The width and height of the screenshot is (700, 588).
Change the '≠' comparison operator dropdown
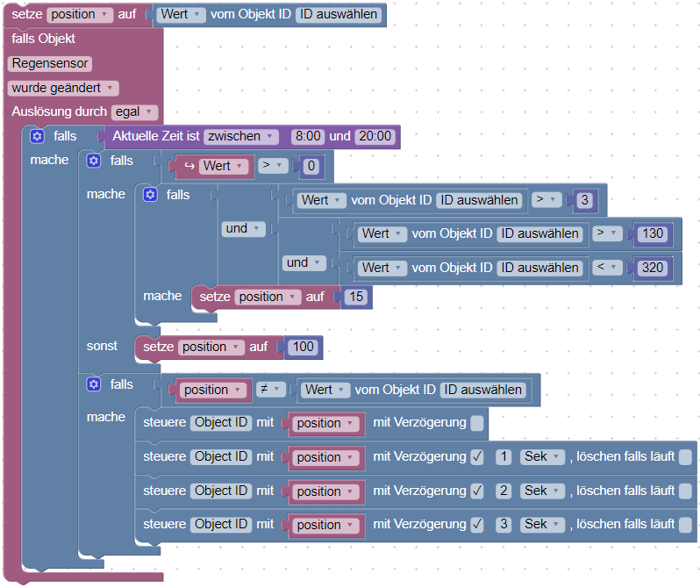pos(270,390)
